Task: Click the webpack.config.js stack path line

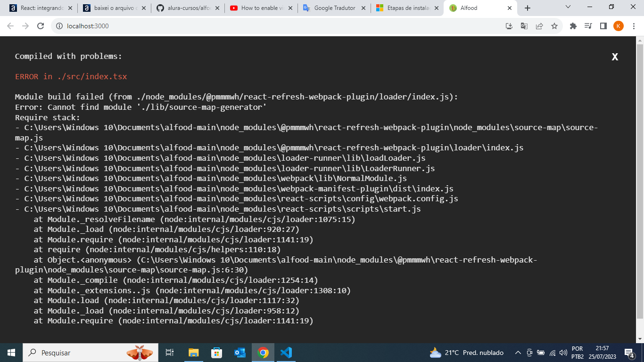Action: click(x=237, y=198)
